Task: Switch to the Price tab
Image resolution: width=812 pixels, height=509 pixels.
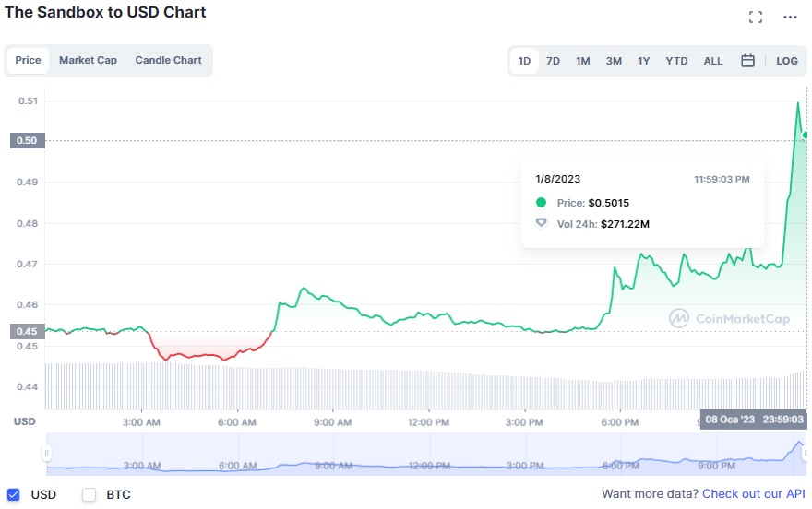Action: (28, 61)
